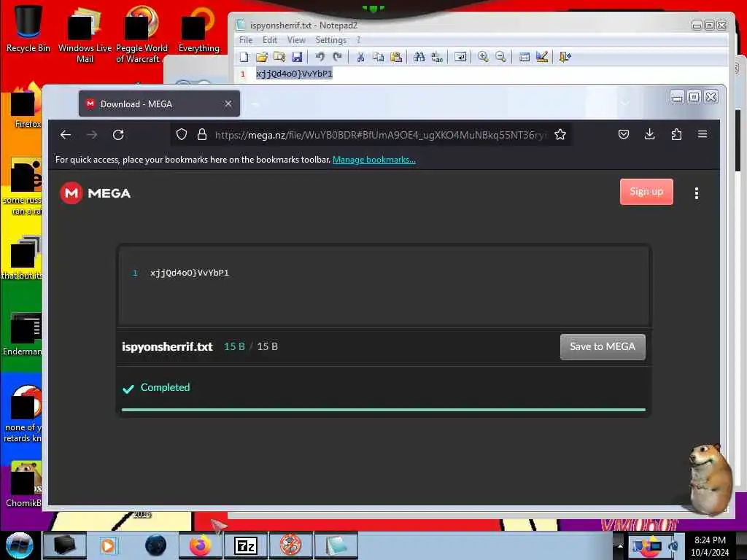Go back in the Firefox navigation bar
The width and height of the screenshot is (747, 560).
[66, 135]
